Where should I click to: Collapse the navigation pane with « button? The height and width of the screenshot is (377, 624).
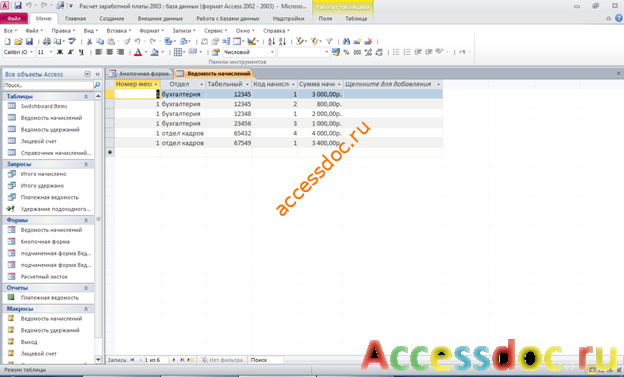click(x=98, y=74)
